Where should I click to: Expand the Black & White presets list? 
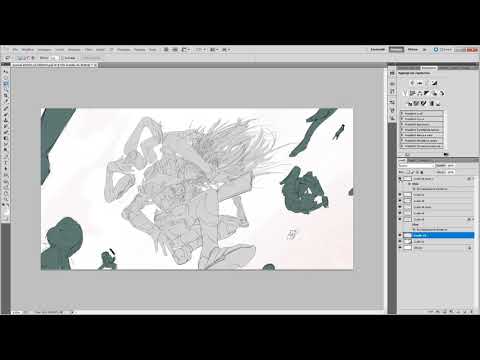402,135
